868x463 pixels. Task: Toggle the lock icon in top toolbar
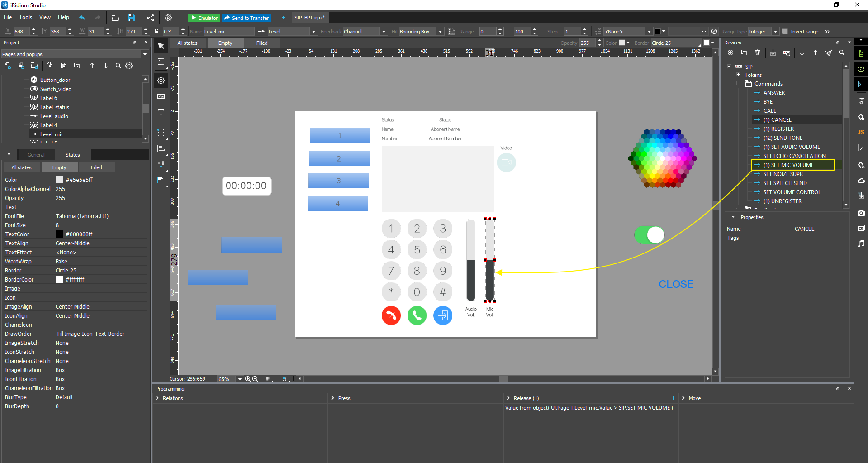(156, 31)
